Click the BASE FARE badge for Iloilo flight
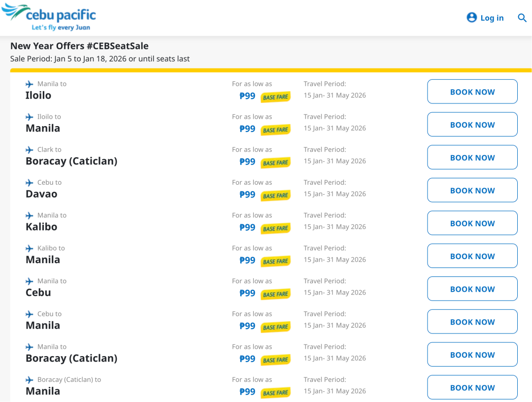Screen dimensions: 532x402 pyautogui.click(x=275, y=97)
